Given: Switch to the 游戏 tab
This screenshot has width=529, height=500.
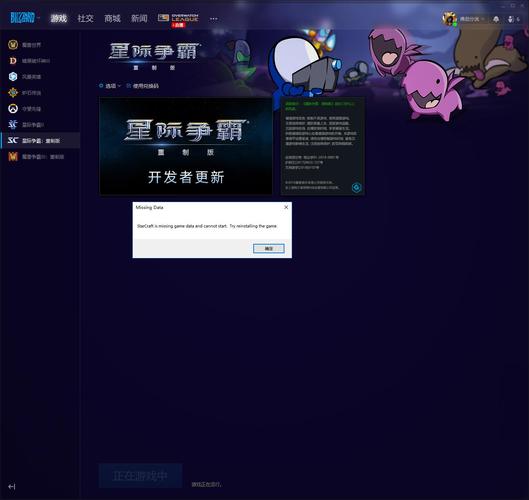Looking at the screenshot, I should point(59,18).
